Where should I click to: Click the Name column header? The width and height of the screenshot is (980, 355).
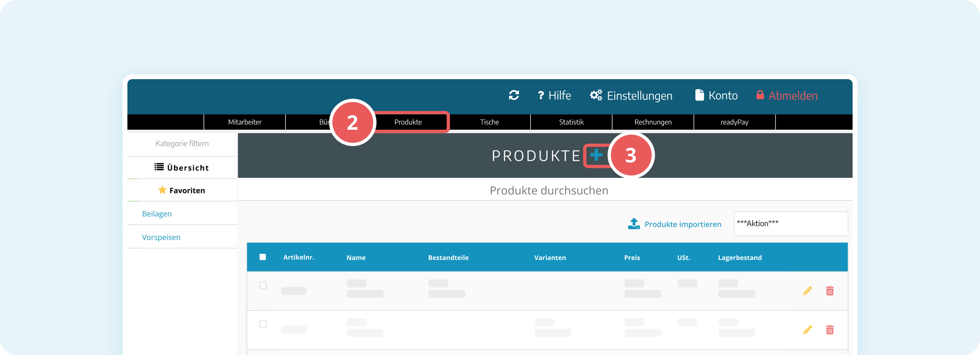click(x=356, y=257)
